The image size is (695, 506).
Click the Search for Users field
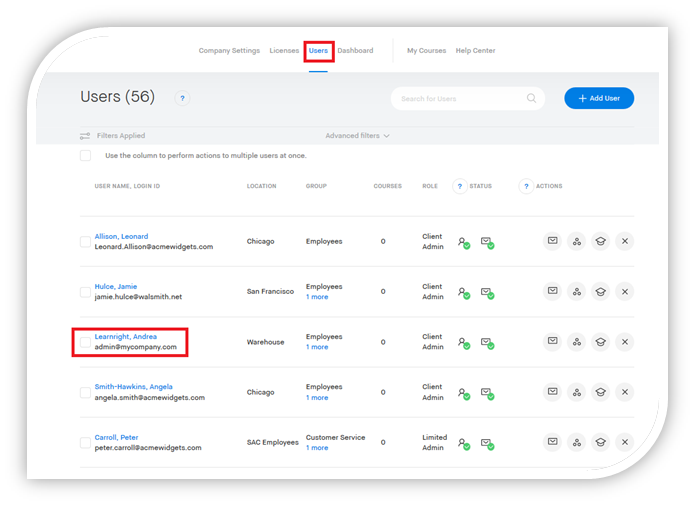point(468,98)
